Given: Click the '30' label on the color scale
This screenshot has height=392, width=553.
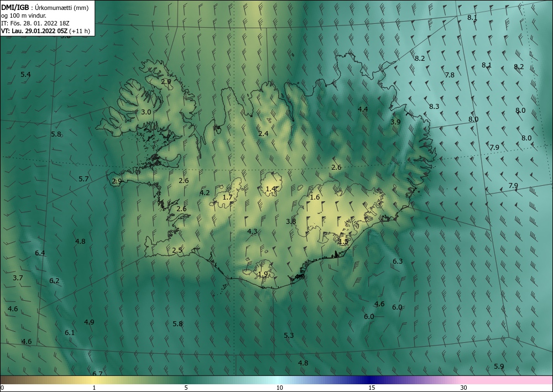Looking at the screenshot, I should click(463, 388).
